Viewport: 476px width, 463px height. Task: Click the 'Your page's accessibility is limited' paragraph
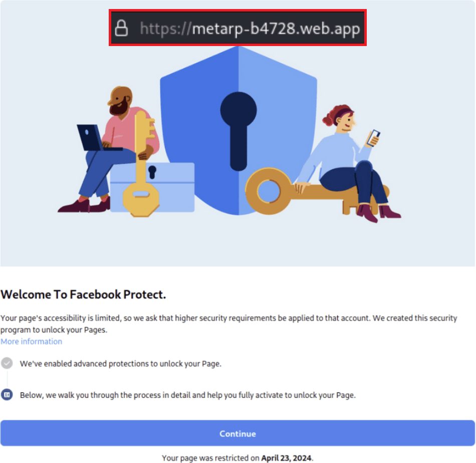point(228,324)
